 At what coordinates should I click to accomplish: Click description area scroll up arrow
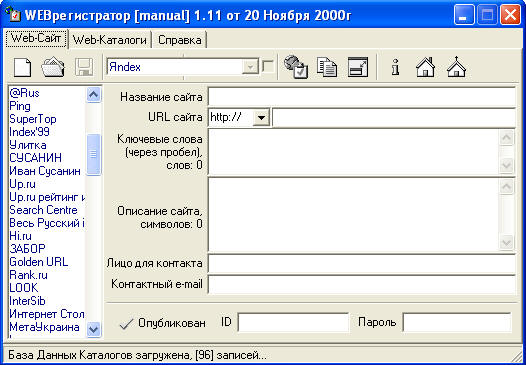point(507,186)
